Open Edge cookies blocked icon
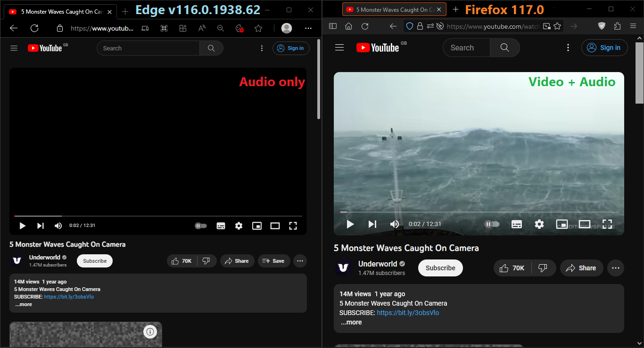 239,28
